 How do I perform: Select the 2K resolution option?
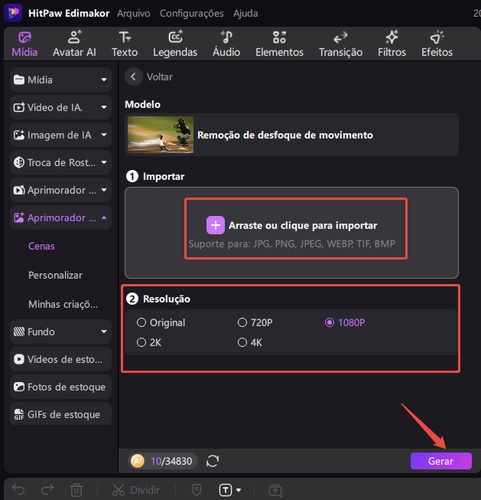149,343
